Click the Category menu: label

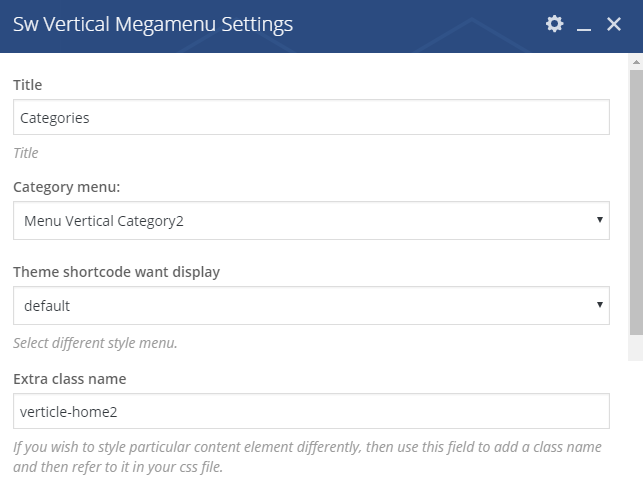[x=66, y=187]
